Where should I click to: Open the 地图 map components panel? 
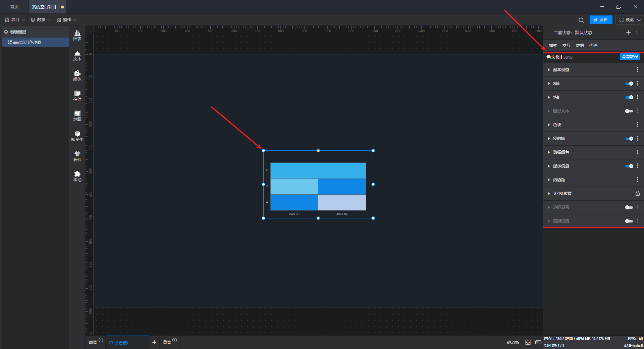[x=77, y=116]
